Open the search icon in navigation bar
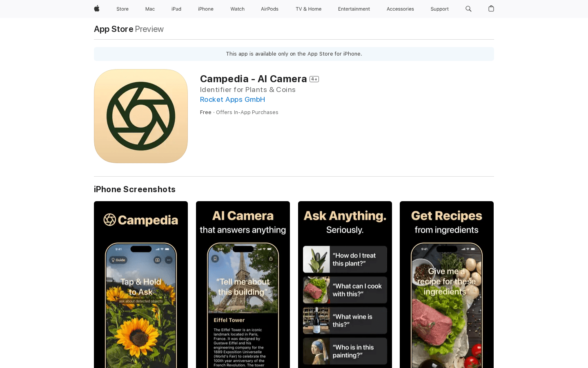Screen dimensions: 588x368 tap(468, 9)
